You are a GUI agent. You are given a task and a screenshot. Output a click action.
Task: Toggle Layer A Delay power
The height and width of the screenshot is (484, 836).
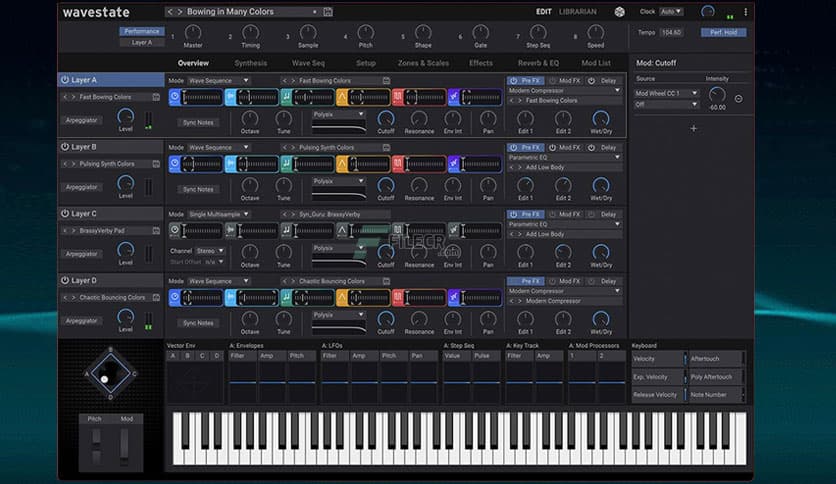click(591, 81)
